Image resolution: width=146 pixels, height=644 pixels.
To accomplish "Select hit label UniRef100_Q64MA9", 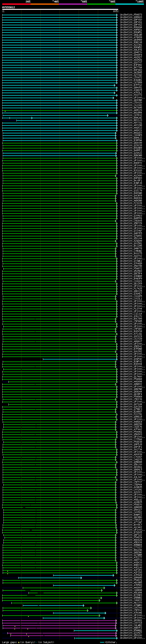I will 131,40.
